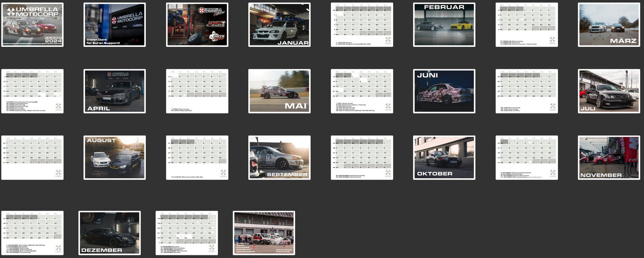Open the OKTOBER page thumbnail
Image resolution: width=644 pixels, height=258 pixels.
click(444, 158)
